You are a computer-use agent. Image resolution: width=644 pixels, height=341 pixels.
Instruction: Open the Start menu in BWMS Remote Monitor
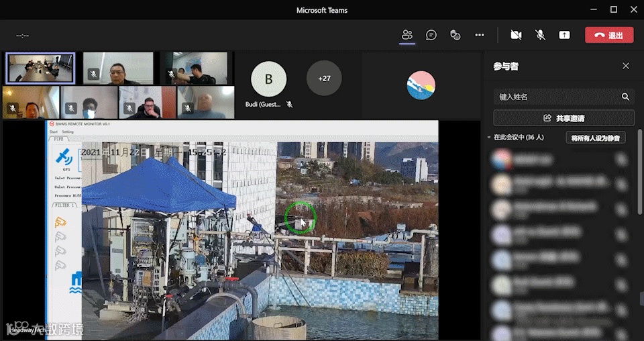click(x=54, y=132)
